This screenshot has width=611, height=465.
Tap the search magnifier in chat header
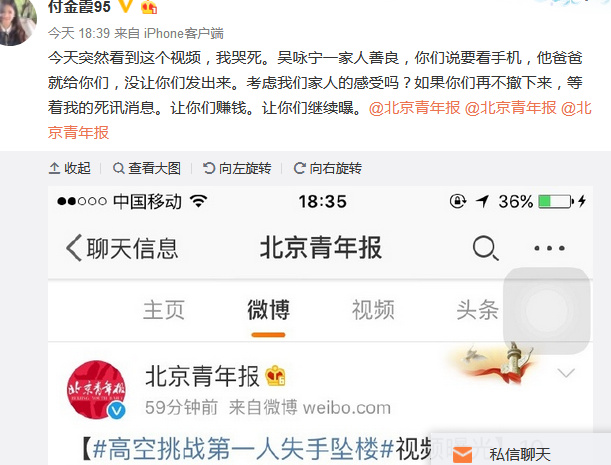point(486,248)
